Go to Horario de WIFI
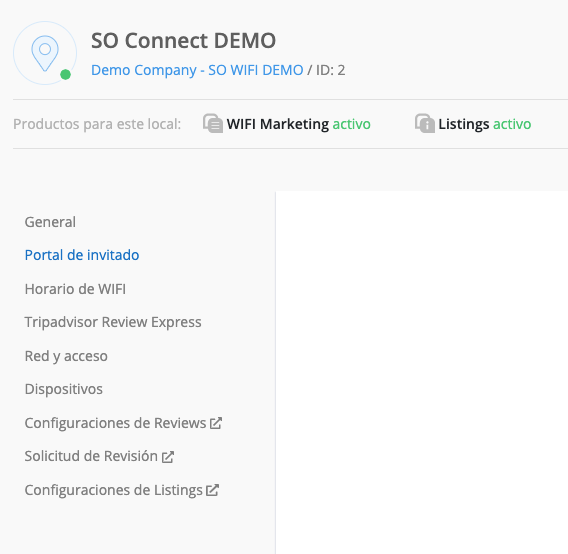Screen dimensions: 568x554 click(x=75, y=289)
